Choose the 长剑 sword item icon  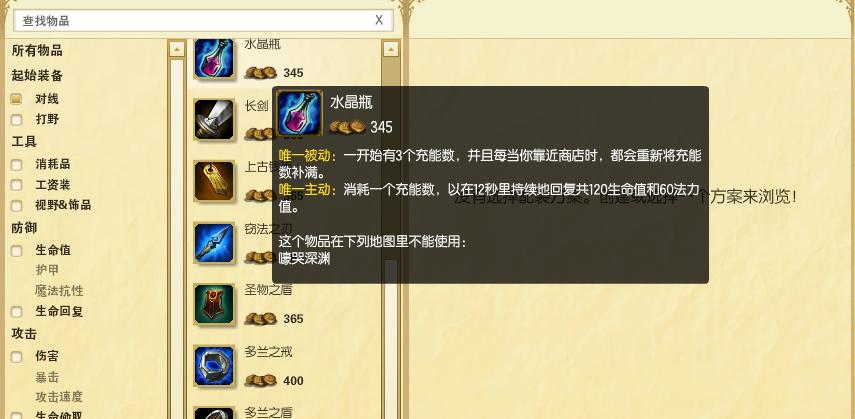(x=214, y=119)
